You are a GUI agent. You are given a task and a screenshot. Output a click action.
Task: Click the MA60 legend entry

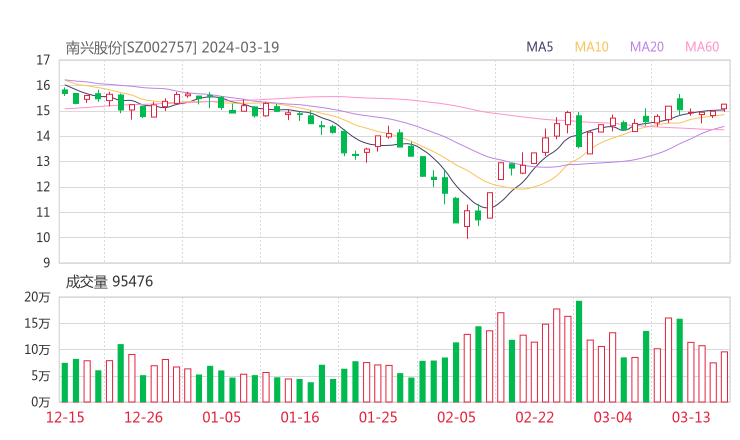click(x=702, y=47)
